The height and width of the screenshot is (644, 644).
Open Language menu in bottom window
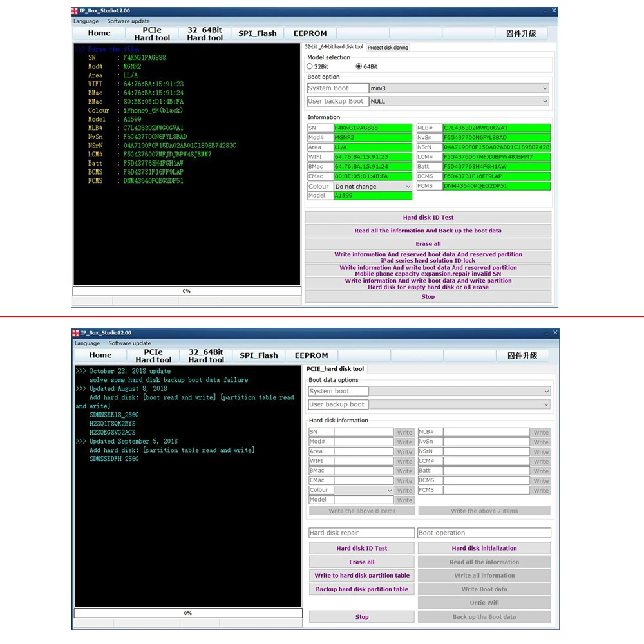[x=87, y=343]
